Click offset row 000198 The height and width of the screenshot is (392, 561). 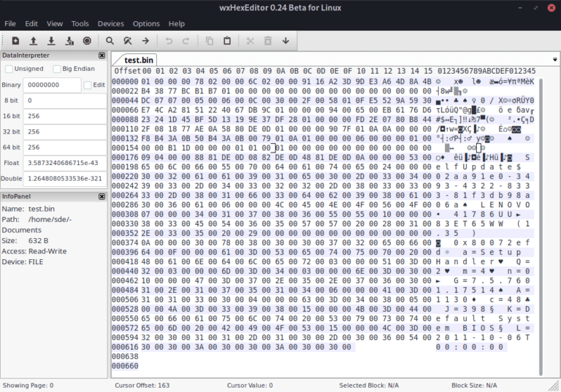125,166
